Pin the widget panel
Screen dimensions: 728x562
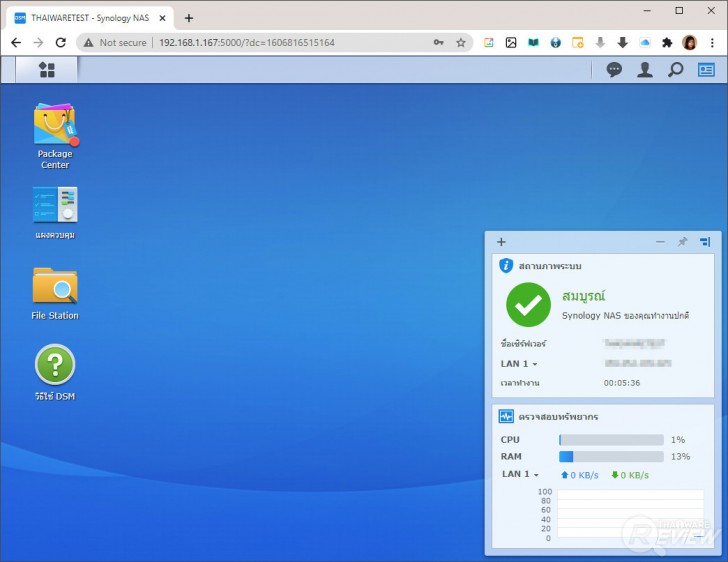[682, 242]
